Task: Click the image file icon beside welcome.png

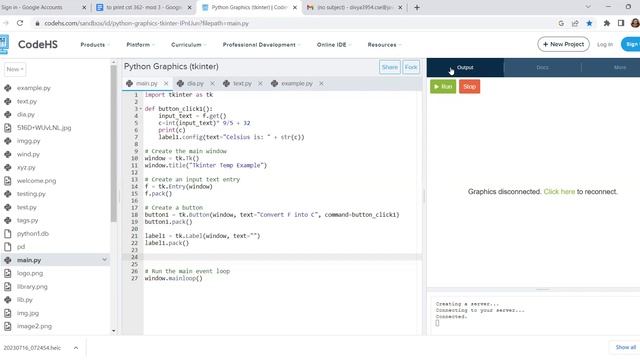Action: pos(7,180)
